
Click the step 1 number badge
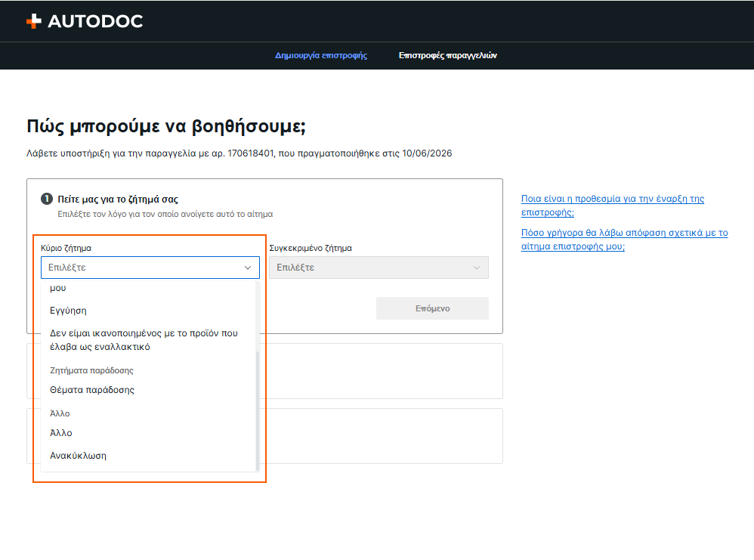47,199
